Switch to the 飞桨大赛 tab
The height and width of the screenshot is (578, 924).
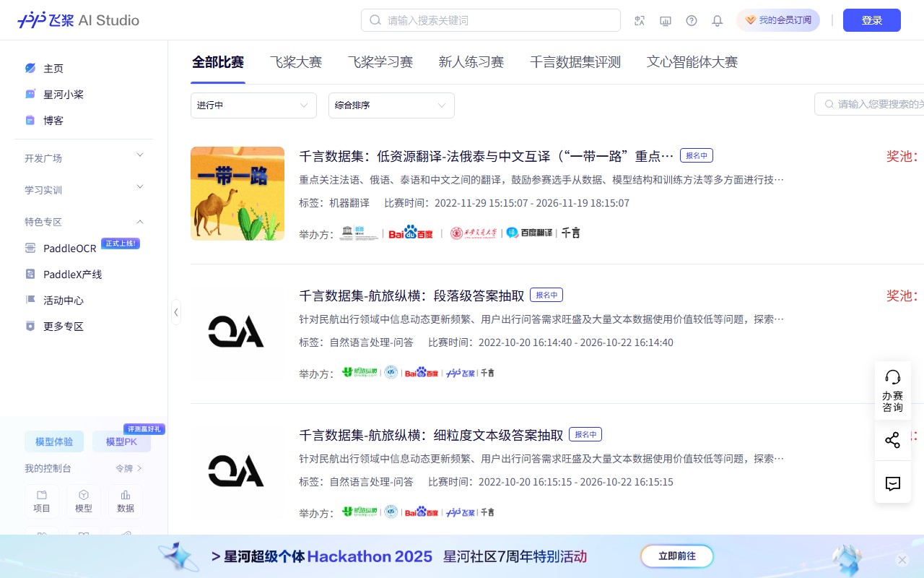click(x=296, y=62)
